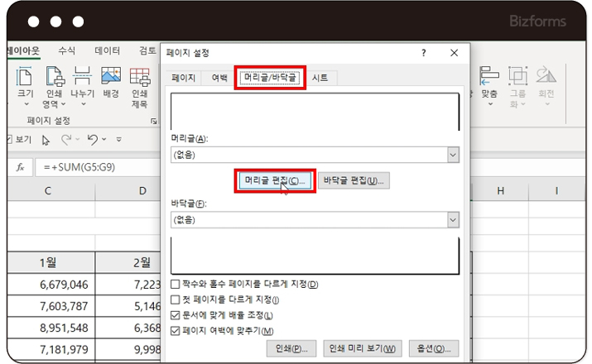Viewport: 592px width, 364px height.
Task: Select the 머리글/바닥글 tab
Action: click(270, 78)
